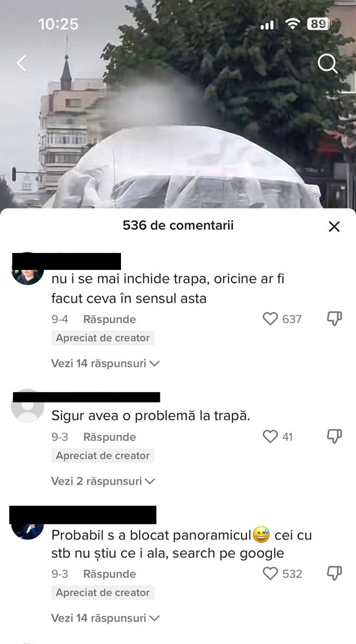The image size is (356, 644).
Task: Expand 'Vezi 2 răspunsuri' replies
Action: (x=103, y=481)
